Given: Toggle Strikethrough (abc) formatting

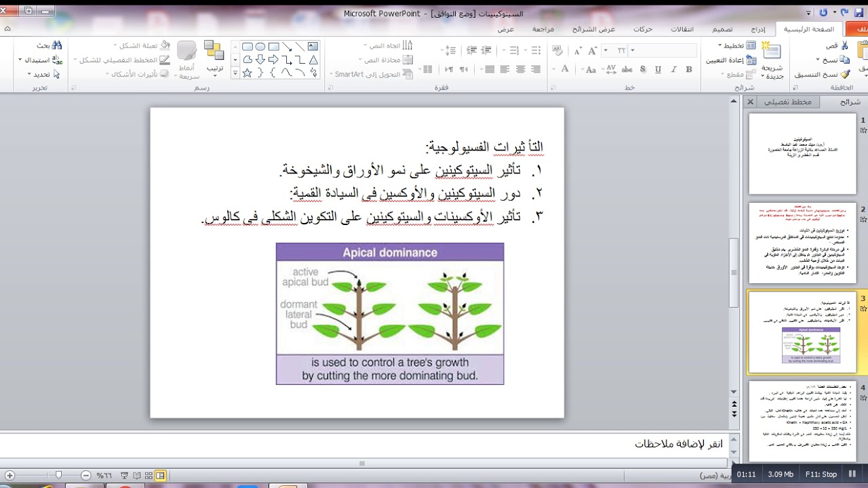Looking at the screenshot, I should tap(627, 69).
